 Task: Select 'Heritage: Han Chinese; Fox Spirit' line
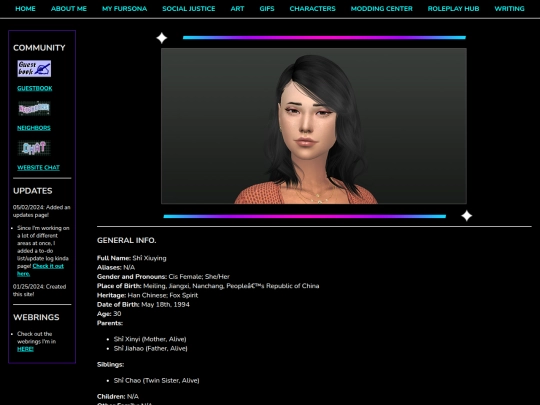click(x=147, y=295)
